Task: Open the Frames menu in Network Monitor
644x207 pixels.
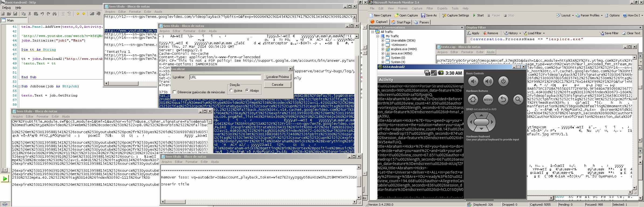Action: point(403,8)
